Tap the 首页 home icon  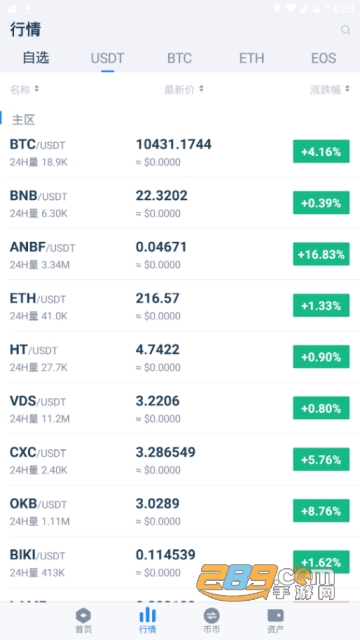(x=83, y=615)
